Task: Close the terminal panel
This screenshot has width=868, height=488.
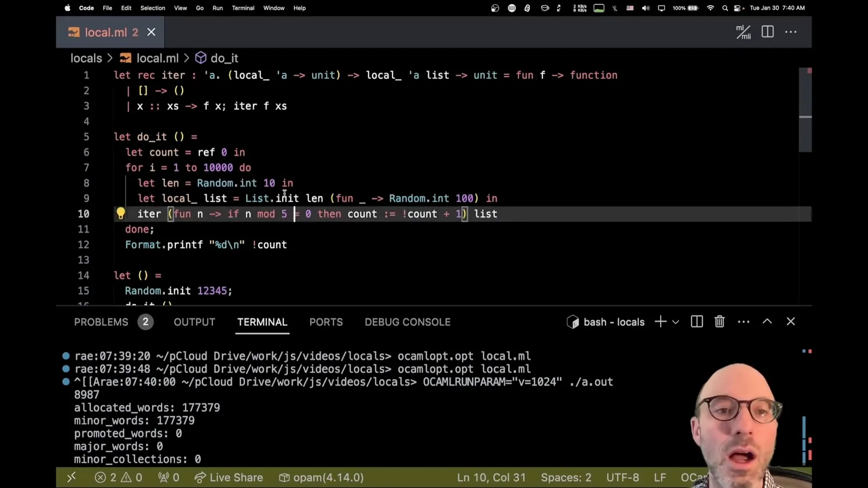Action: click(x=791, y=322)
